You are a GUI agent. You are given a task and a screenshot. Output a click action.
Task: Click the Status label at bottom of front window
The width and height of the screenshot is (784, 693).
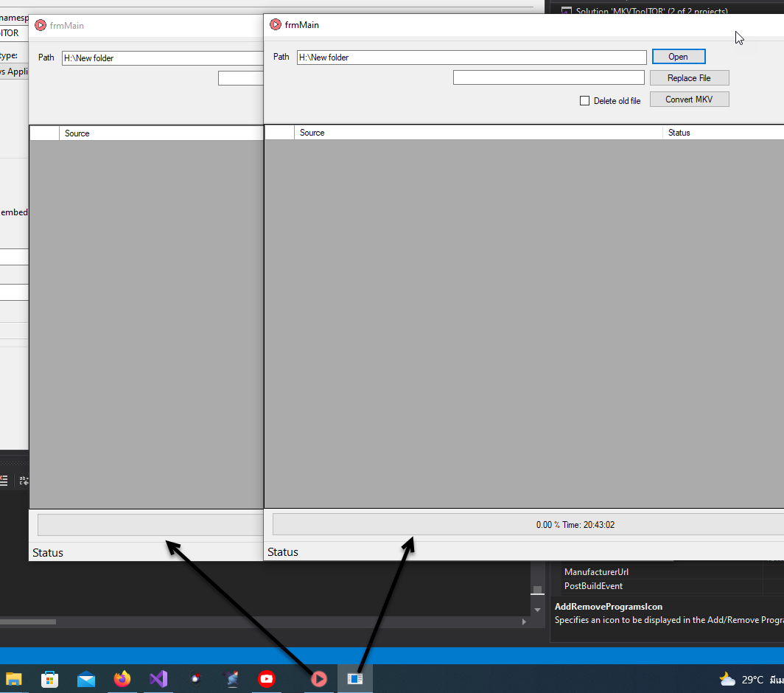point(283,552)
